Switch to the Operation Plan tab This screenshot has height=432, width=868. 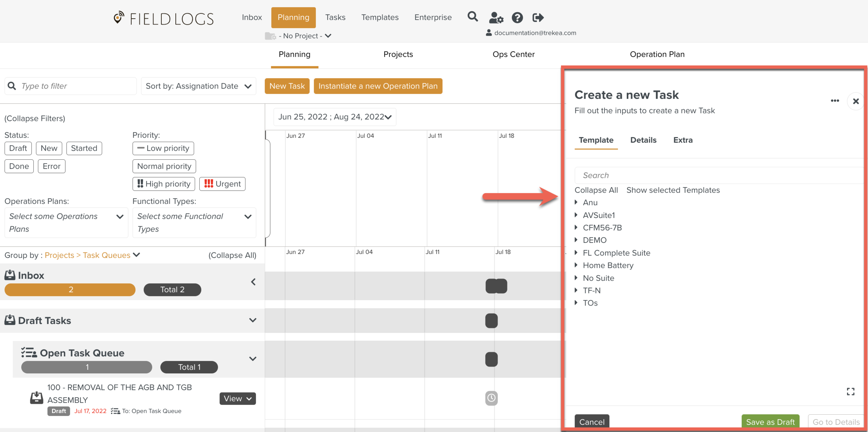tap(657, 54)
